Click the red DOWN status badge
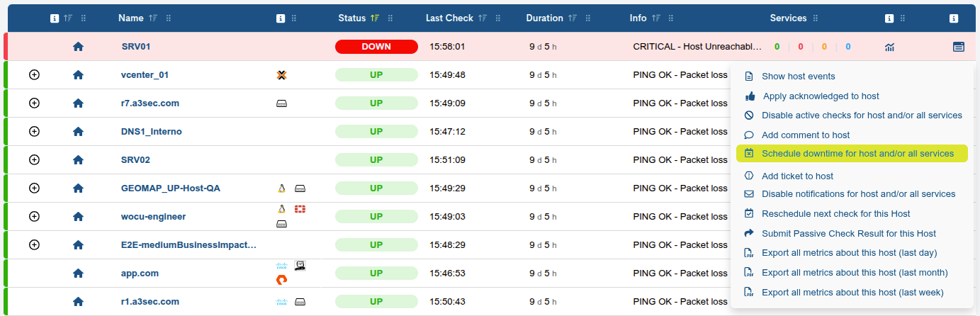The width and height of the screenshot is (980, 316). 376,47
